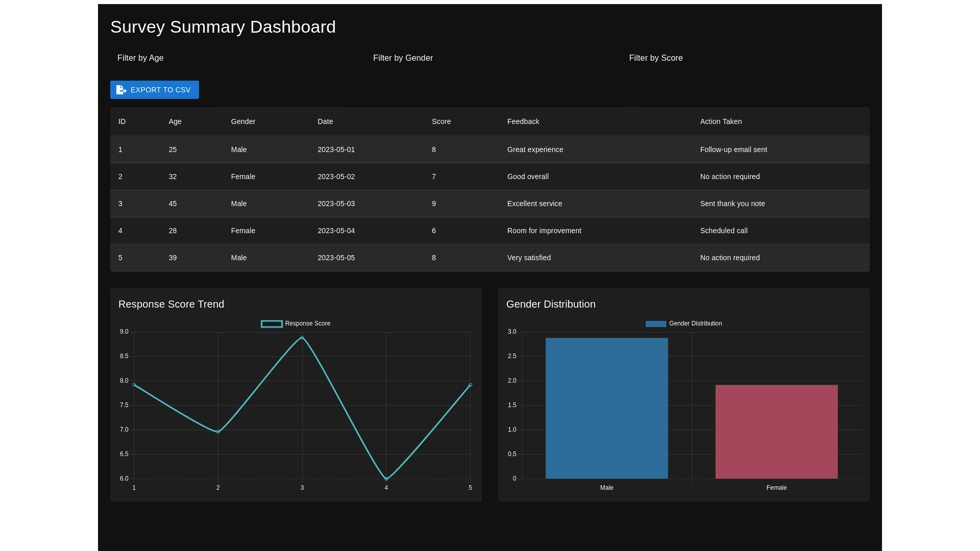Screen dimensions: 980x551
Task: Click the lowest data point at response 4
Action: click(386, 479)
